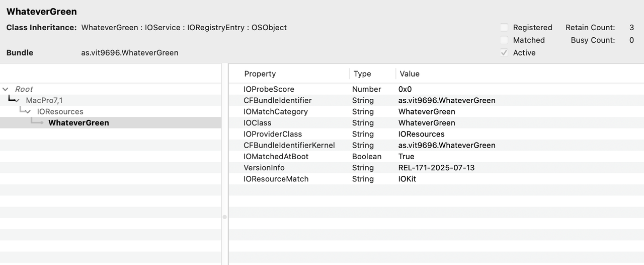Collapse the Root tree node

pos(6,89)
